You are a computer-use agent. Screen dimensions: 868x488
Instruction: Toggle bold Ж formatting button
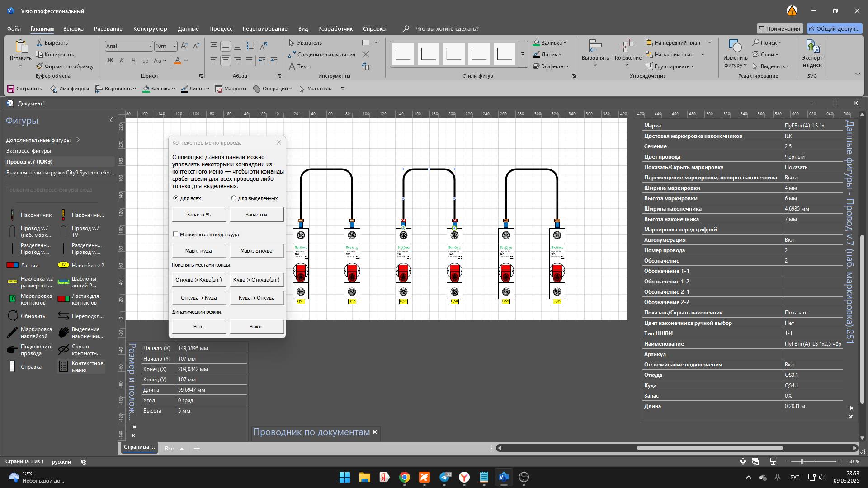point(110,60)
